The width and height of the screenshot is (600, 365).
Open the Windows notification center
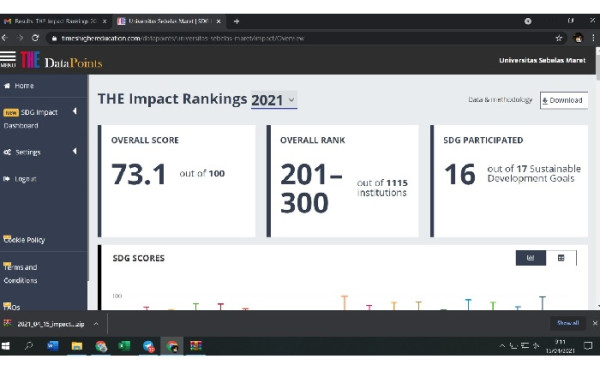tap(588, 346)
